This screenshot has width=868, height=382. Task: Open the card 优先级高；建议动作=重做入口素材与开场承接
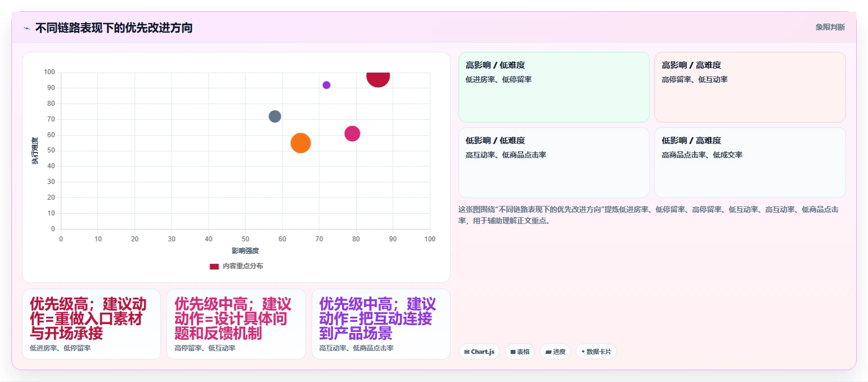91,324
